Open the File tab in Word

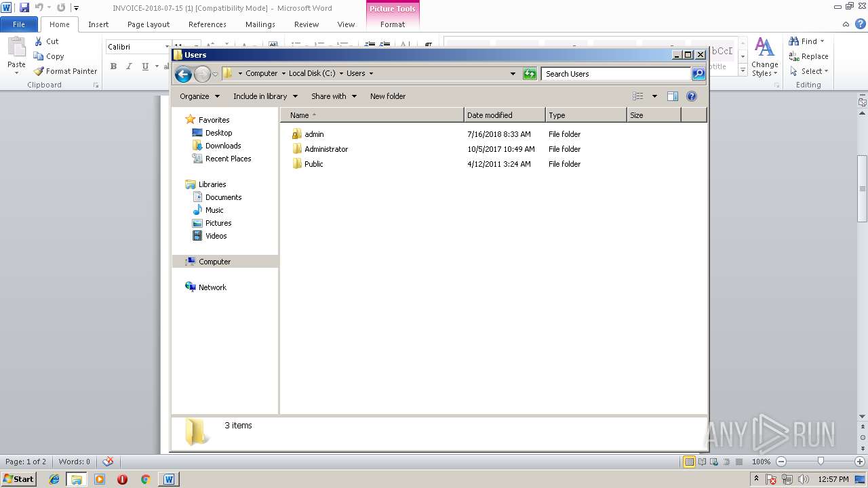click(19, 24)
